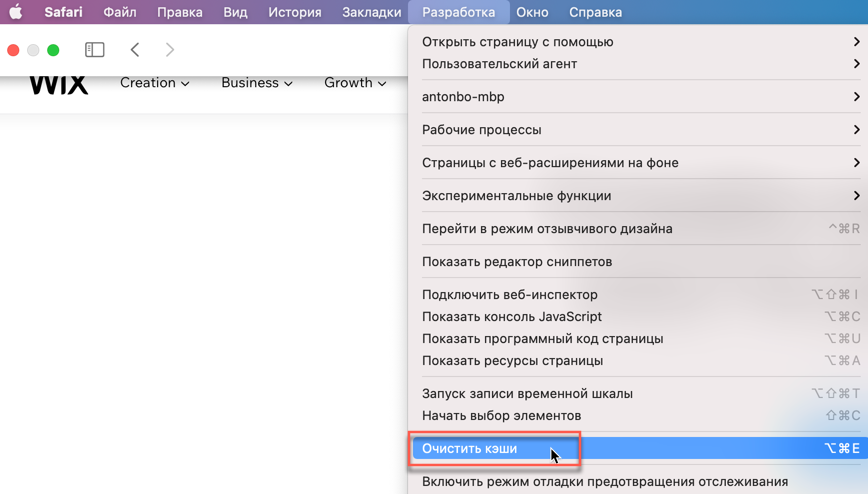Open the Правка menu
Image resolution: width=868 pixels, height=494 pixels.
(x=180, y=12)
